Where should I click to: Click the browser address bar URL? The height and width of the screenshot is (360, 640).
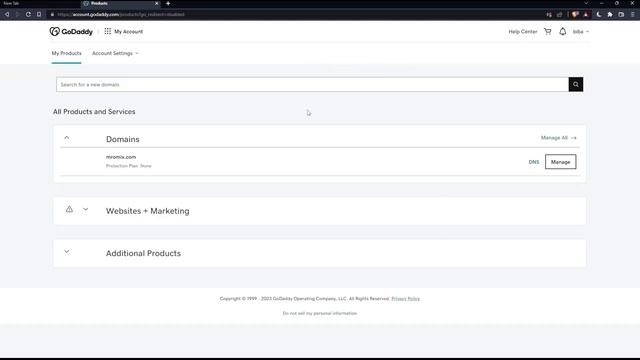(x=120, y=15)
